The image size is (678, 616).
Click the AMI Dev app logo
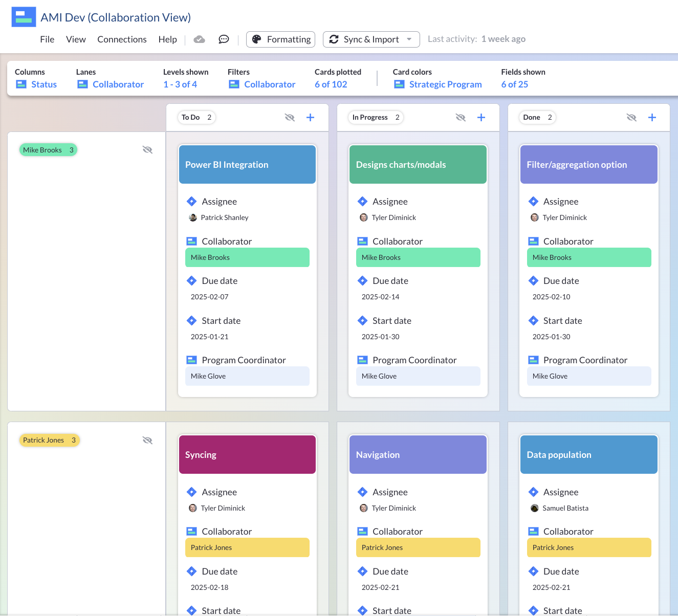click(x=23, y=17)
